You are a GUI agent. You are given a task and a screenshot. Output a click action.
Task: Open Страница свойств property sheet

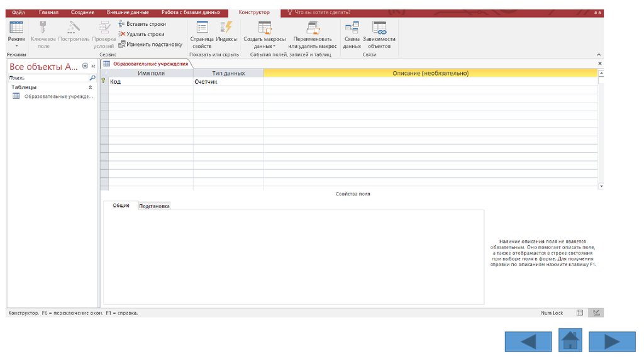(202, 35)
